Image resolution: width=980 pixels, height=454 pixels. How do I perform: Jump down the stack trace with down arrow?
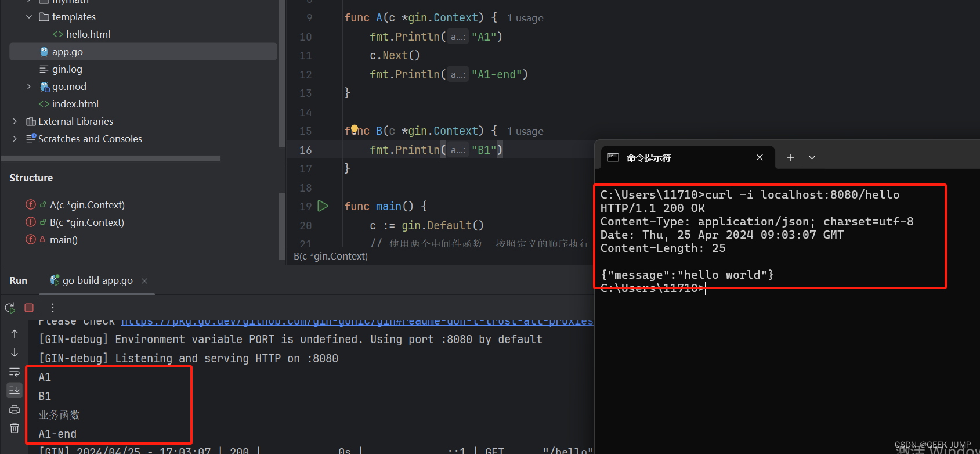tap(15, 353)
